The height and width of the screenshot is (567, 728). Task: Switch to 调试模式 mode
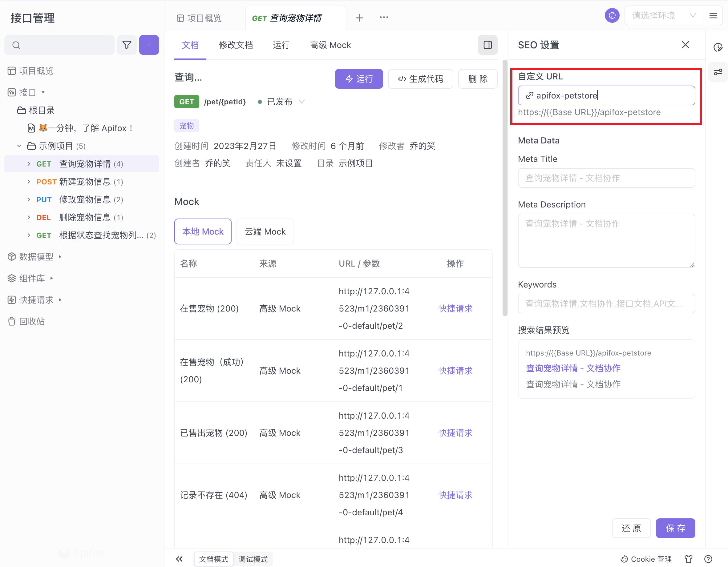pyautogui.click(x=253, y=559)
